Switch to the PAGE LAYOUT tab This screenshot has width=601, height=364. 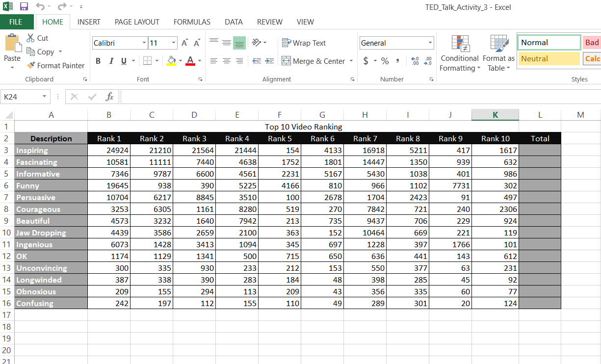coord(137,22)
